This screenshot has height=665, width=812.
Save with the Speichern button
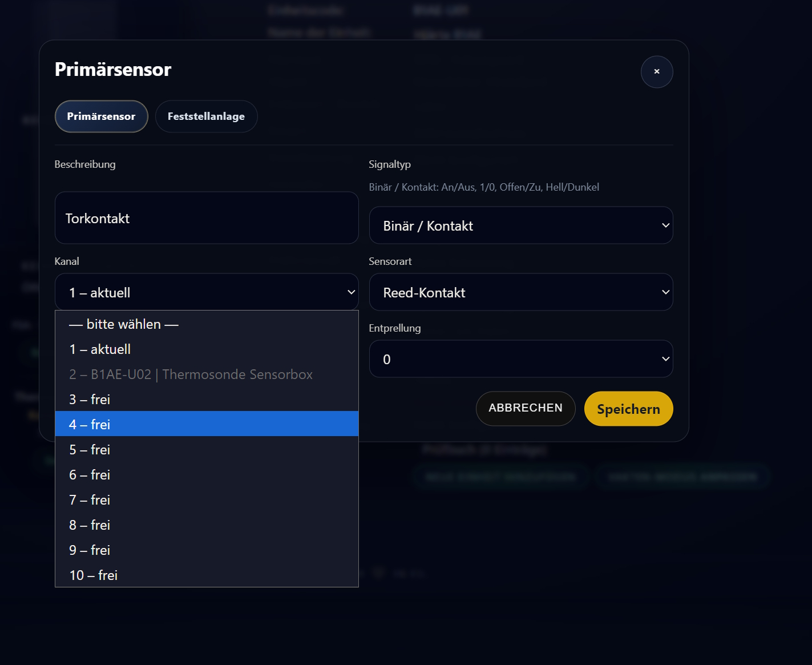[x=629, y=409]
